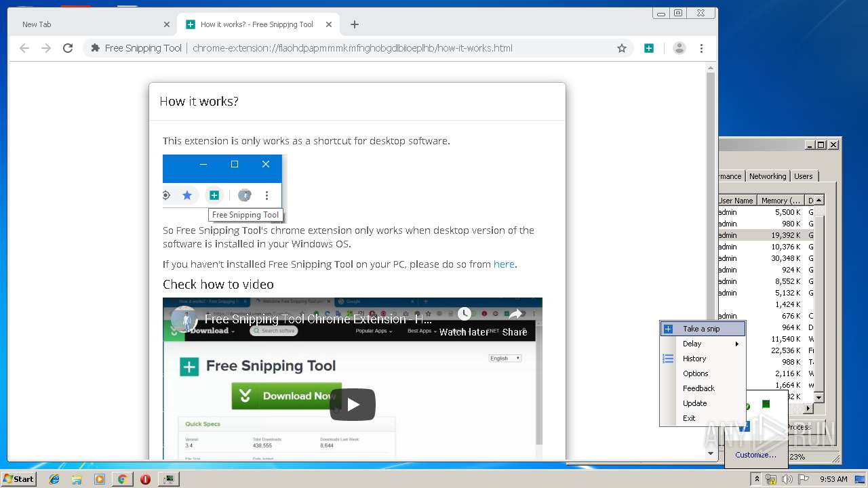The image size is (868, 488).
Task: Click the address bar URL
Action: 353,48
